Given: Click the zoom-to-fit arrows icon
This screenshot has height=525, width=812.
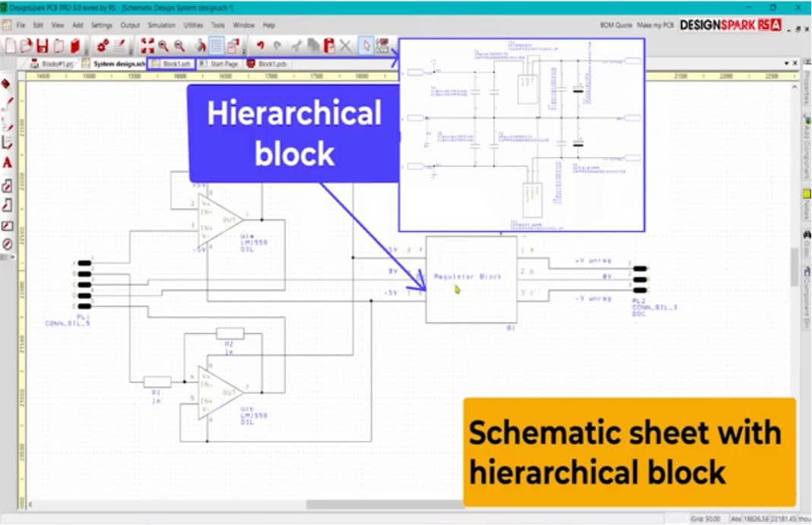Looking at the screenshot, I should pos(147,46).
